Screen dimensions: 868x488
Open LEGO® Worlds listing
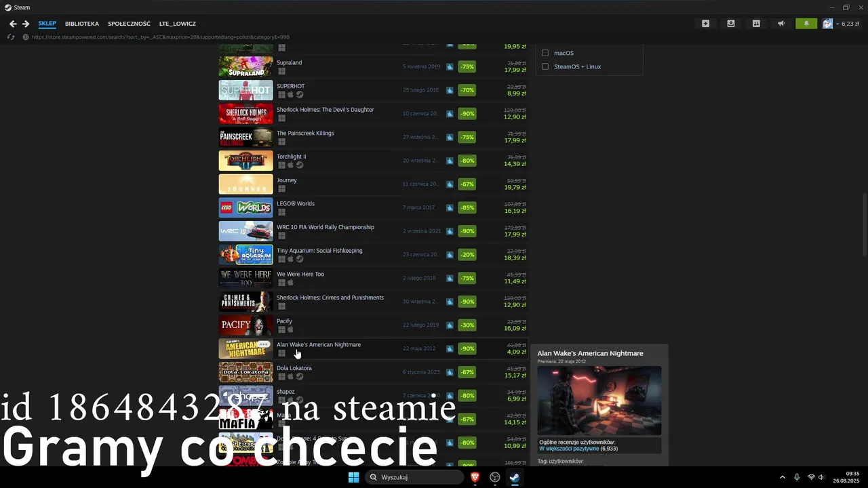[296, 203]
